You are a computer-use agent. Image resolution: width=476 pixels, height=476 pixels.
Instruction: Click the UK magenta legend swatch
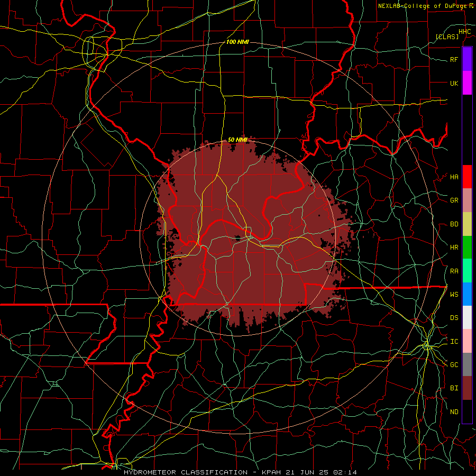467,83
